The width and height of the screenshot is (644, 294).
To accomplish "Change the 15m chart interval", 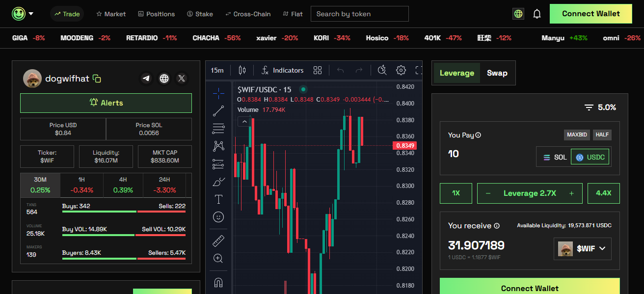I will coord(217,70).
